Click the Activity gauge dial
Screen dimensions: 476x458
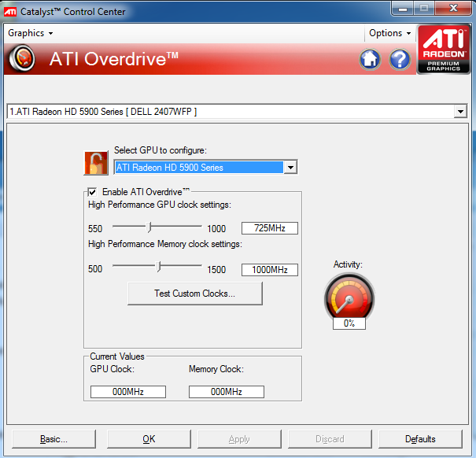pyautogui.click(x=349, y=296)
